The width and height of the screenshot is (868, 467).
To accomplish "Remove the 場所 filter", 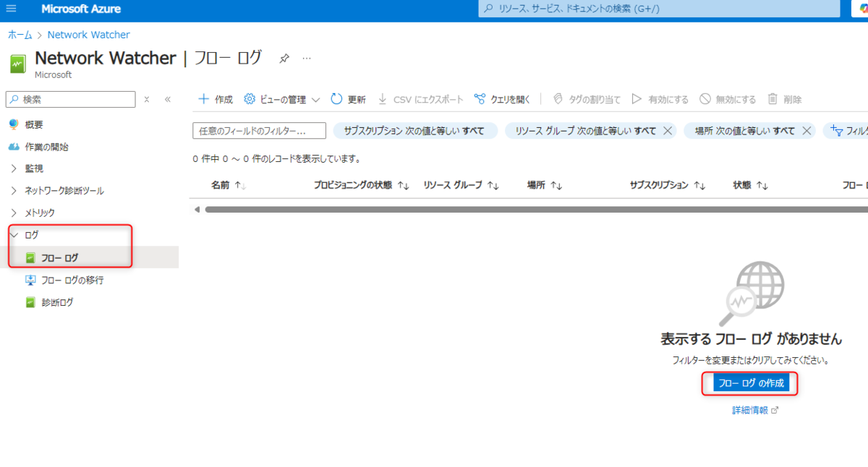I will coord(807,131).
